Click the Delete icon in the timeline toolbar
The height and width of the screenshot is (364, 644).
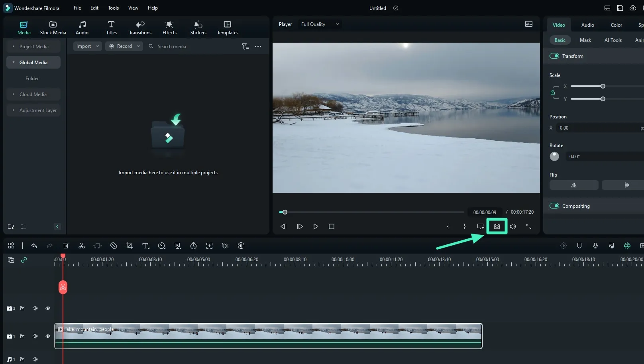pos(66,246)
